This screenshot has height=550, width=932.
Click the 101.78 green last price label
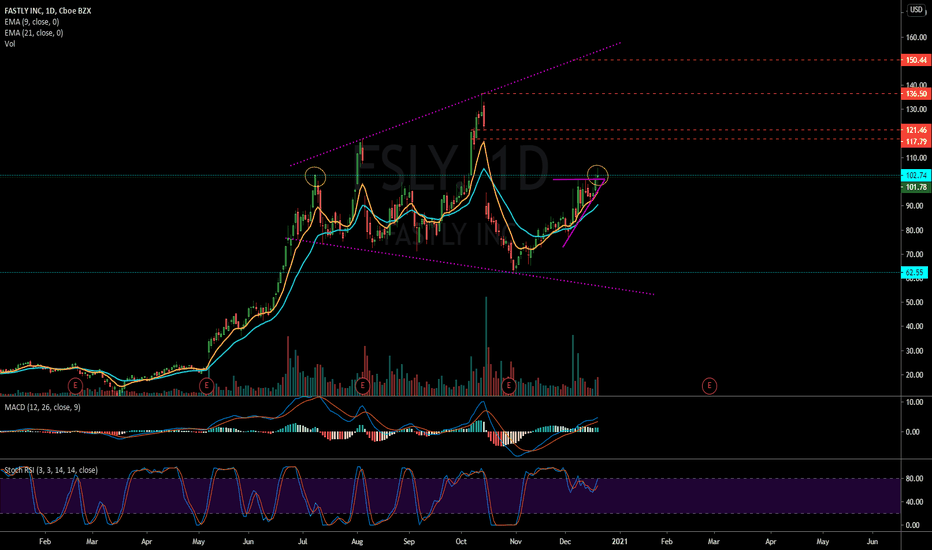coord(915,187)
